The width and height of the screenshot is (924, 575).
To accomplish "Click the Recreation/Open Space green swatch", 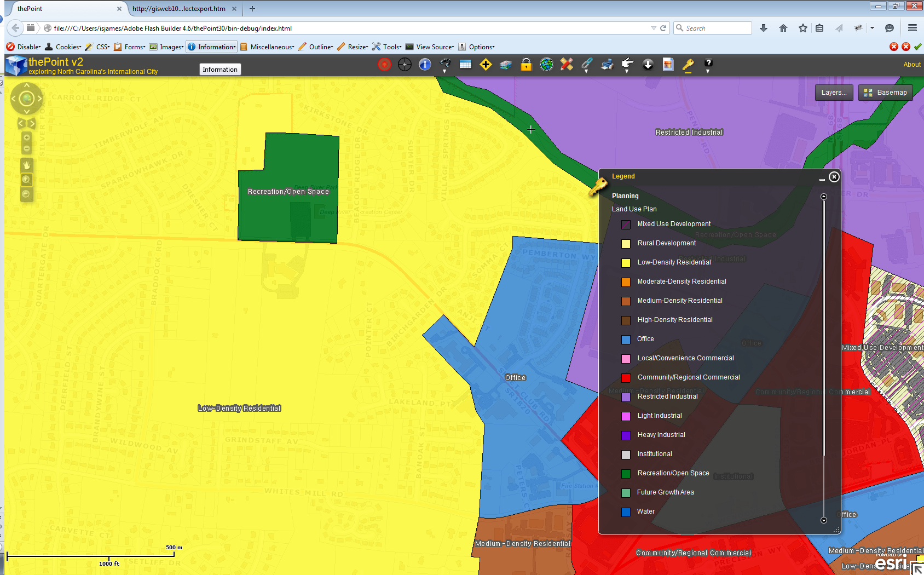I will (x=626, y=474).
